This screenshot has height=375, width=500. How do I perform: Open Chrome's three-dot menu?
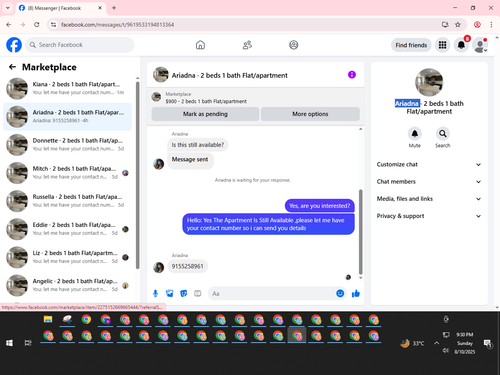tap(491, 24)
